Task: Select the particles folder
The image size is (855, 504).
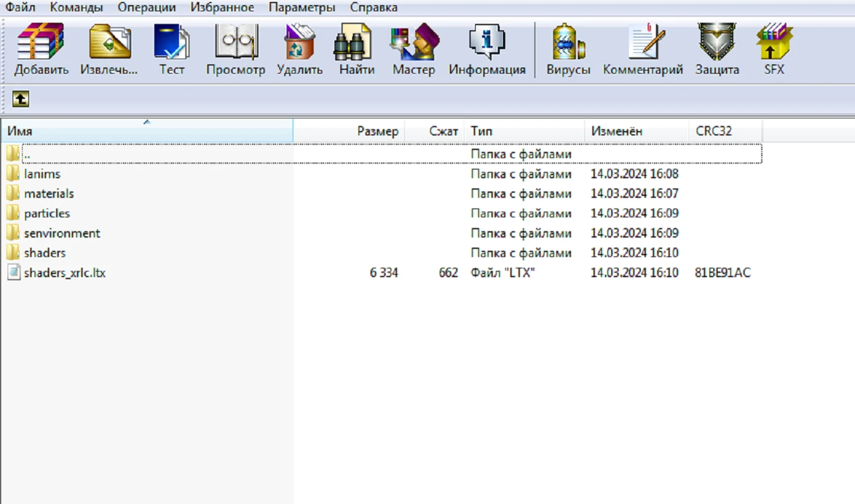Action: click(x=47, y=214)
